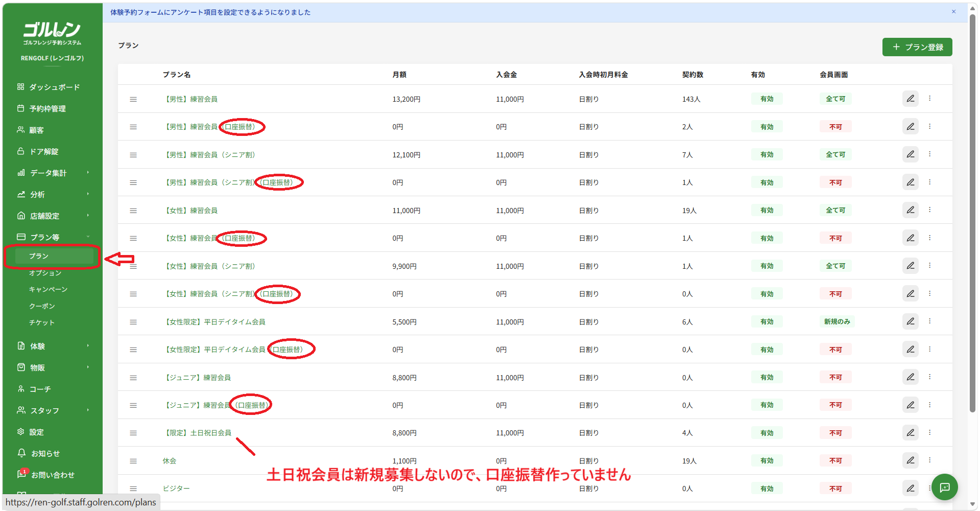Viewport: 980px width, 511px height.
Task: Click the ゴルレン logo
Action: tap(52, 34)
